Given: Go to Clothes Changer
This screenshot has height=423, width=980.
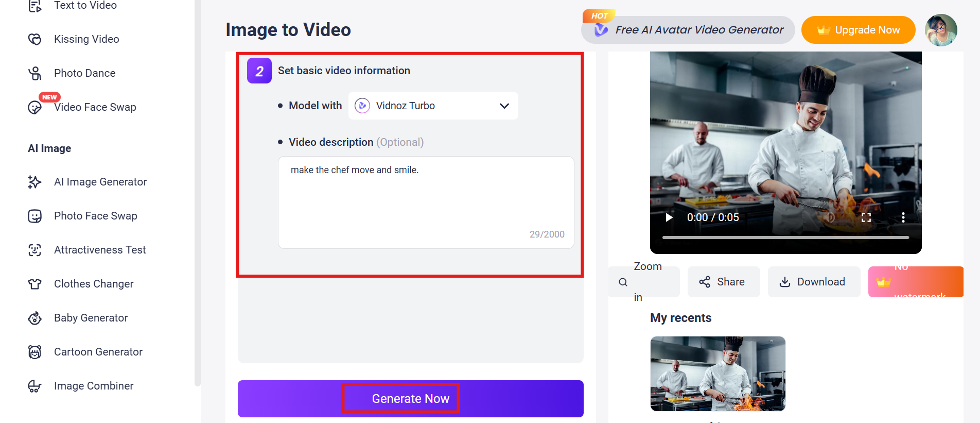Looking at the screenshot, I should 94,284.
